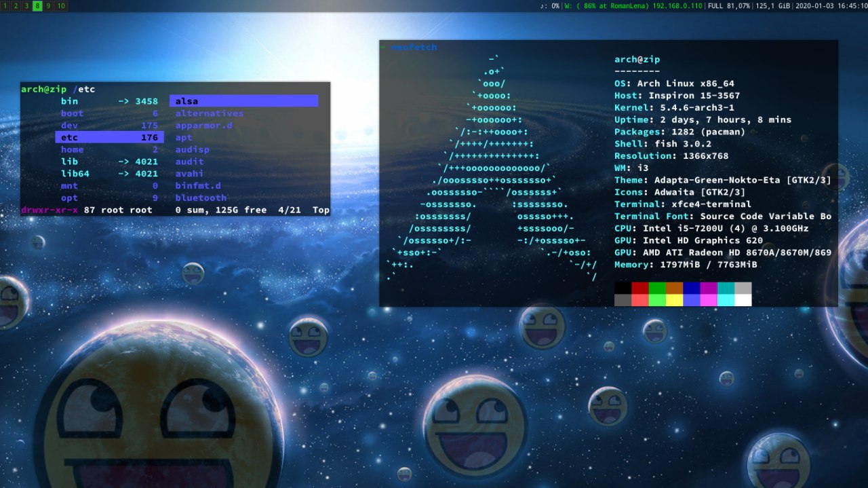Select the boot directory in ranger

click(x=109, y=113)
